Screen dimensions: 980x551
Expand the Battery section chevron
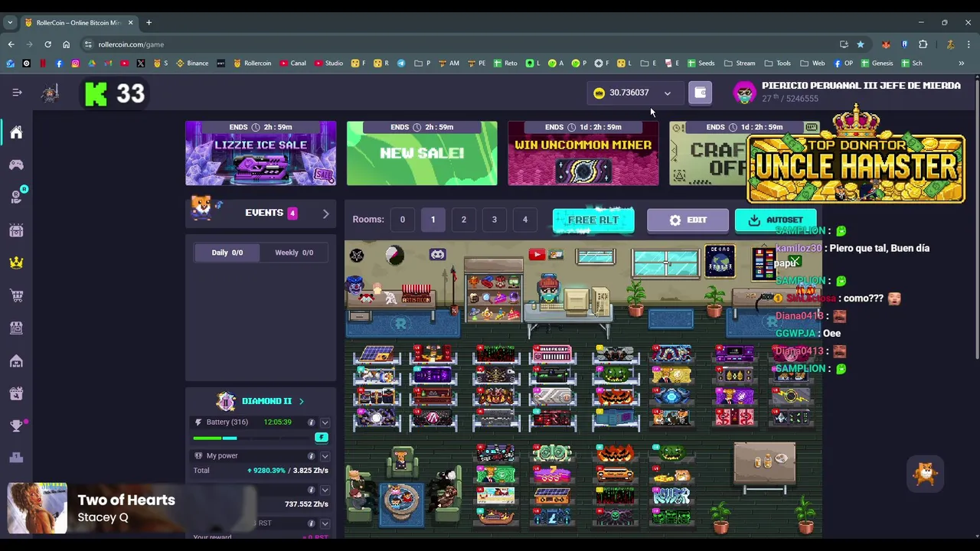coord(325,422)
